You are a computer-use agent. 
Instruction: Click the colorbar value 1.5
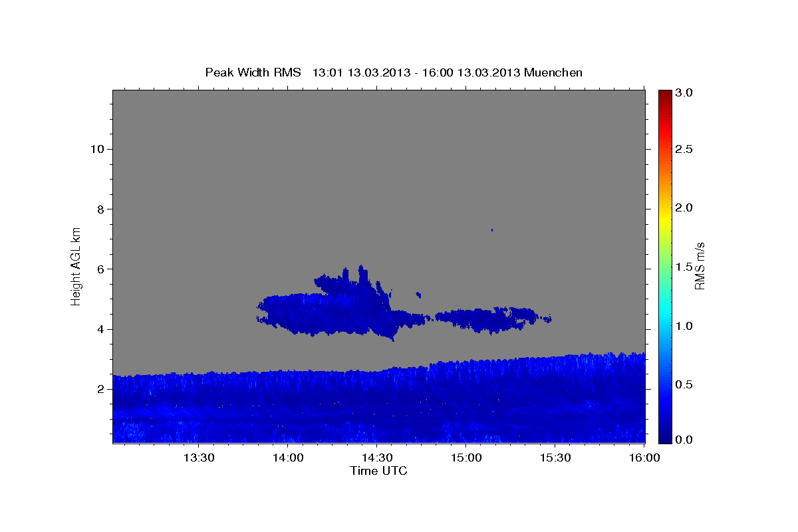point(685,267)
